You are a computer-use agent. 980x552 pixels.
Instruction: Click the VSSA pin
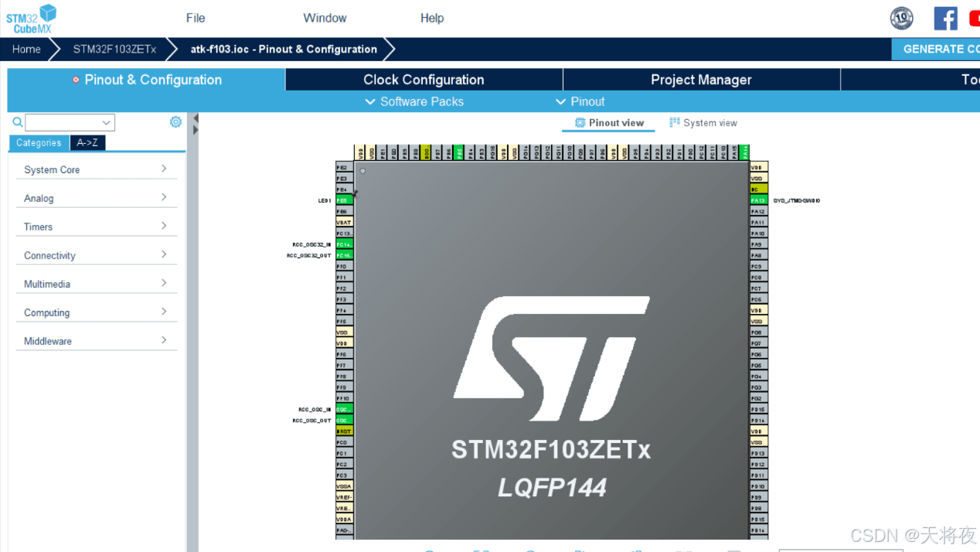[x=344, y=486]
